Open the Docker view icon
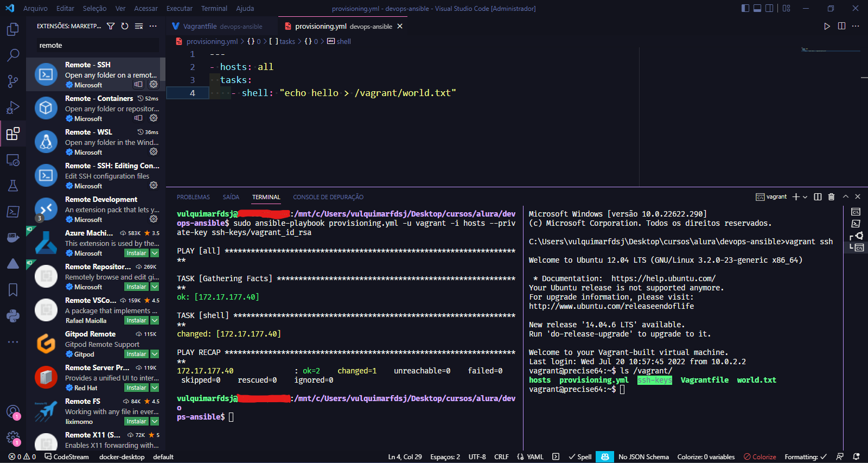Viewport: 868px width, 463px height. click(13, 238)
